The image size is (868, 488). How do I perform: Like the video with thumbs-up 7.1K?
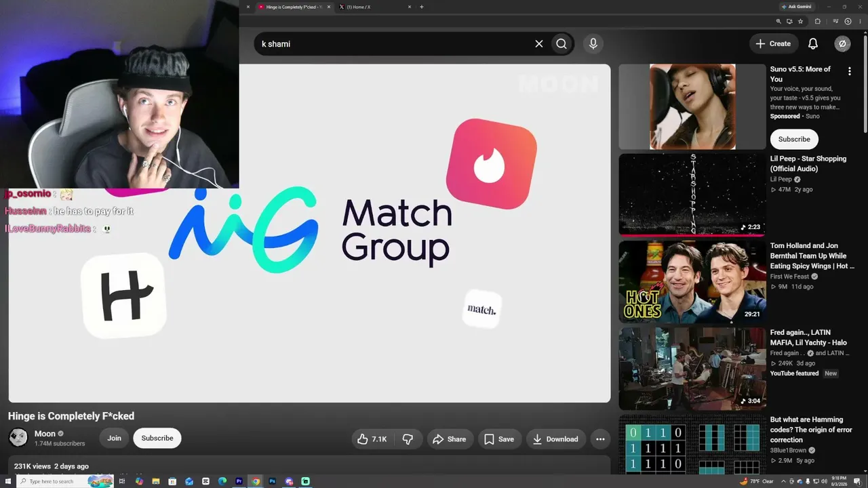[x=372, y=439]
